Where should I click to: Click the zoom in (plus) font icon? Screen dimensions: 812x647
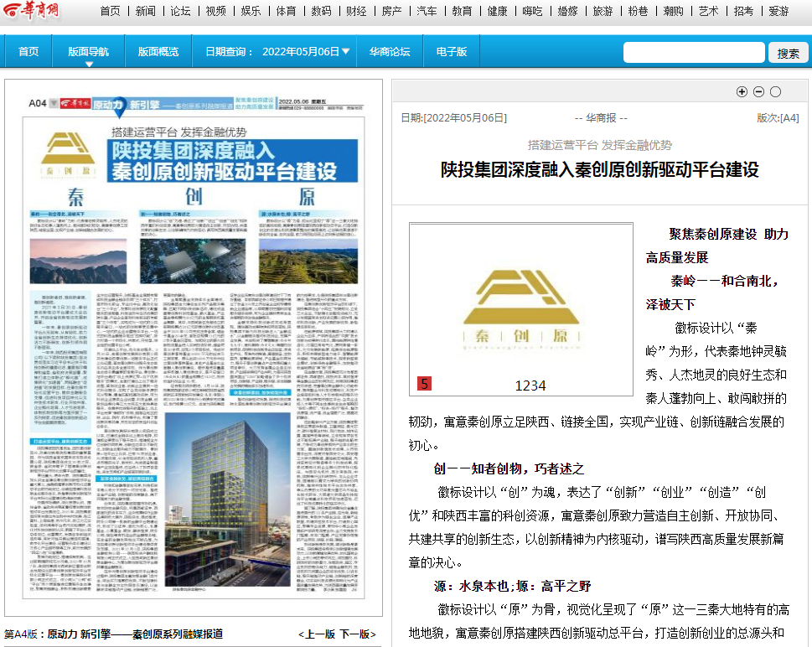click(742, 92)
